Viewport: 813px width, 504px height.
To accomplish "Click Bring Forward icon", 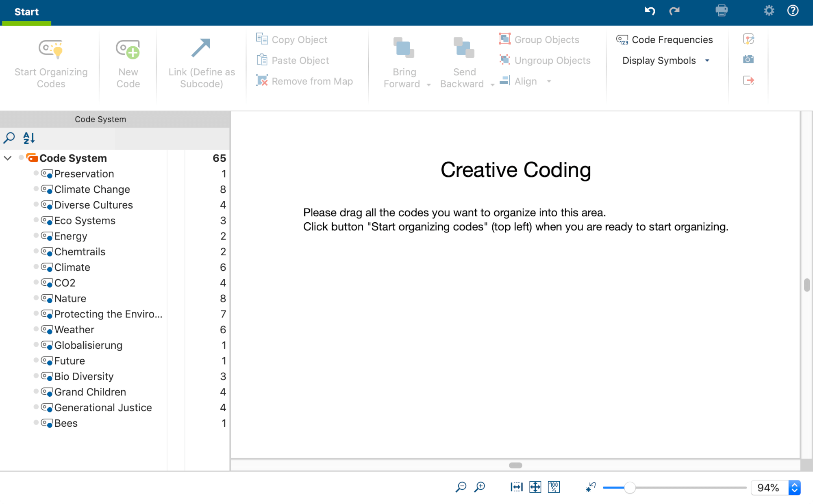I will coord(404,48).
